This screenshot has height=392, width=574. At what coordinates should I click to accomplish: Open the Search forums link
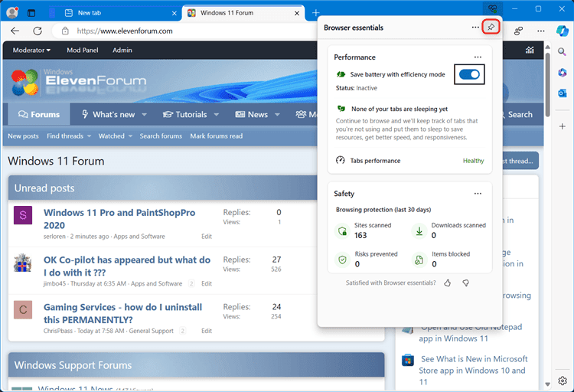161,136
